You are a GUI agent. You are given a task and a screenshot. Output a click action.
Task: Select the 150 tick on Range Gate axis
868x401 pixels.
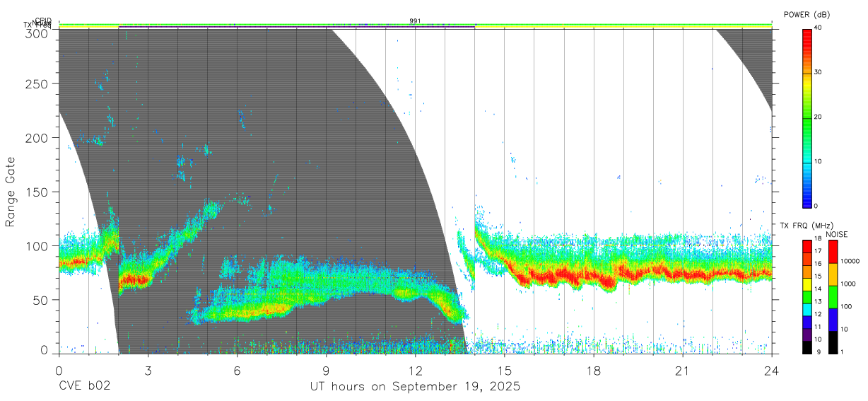click(x=38, y=192)
